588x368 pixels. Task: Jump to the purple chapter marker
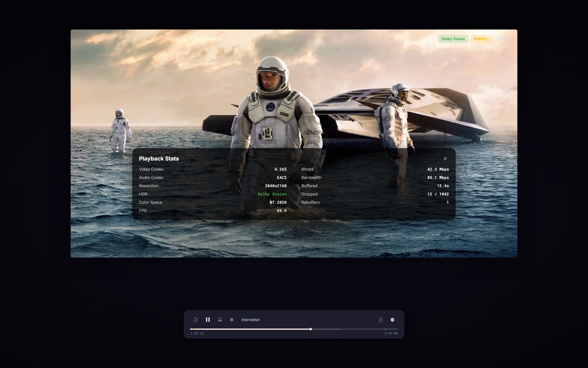(x=385, y=329)
